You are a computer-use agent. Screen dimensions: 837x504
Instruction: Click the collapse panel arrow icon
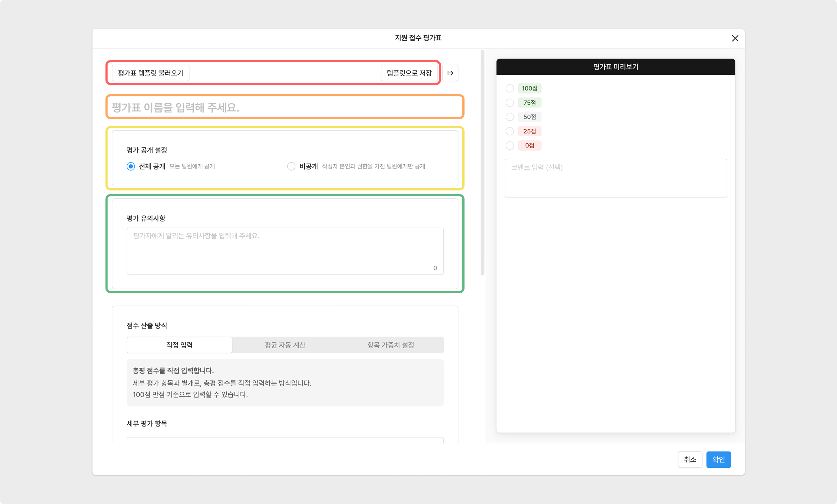click(x=450, y=73)
